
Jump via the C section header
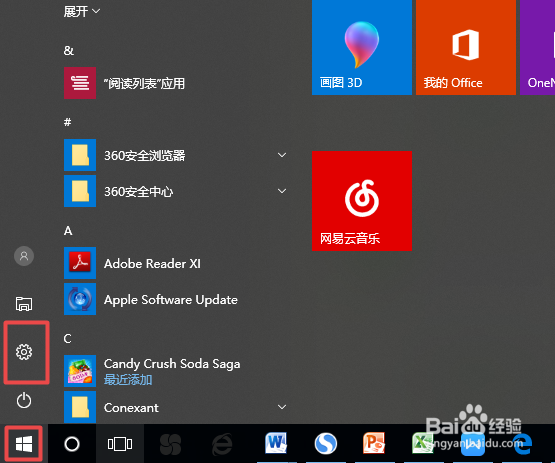point(68,339)
